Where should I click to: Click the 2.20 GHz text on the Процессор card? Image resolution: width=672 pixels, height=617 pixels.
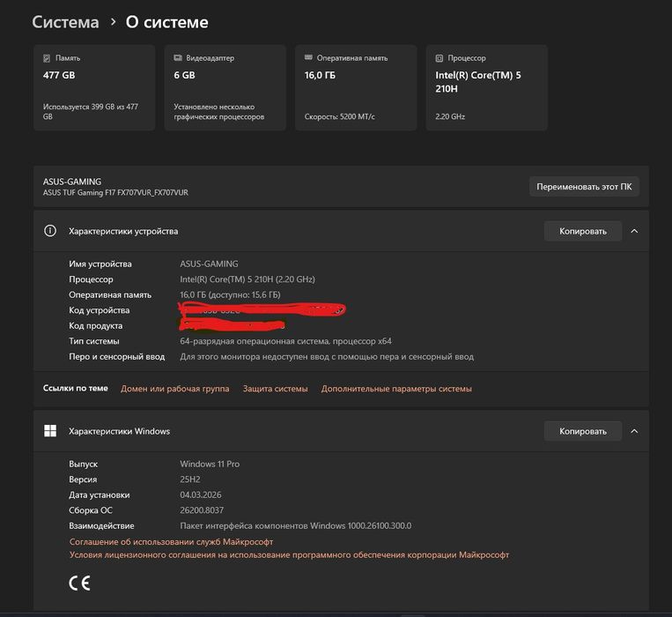(450, 116)
